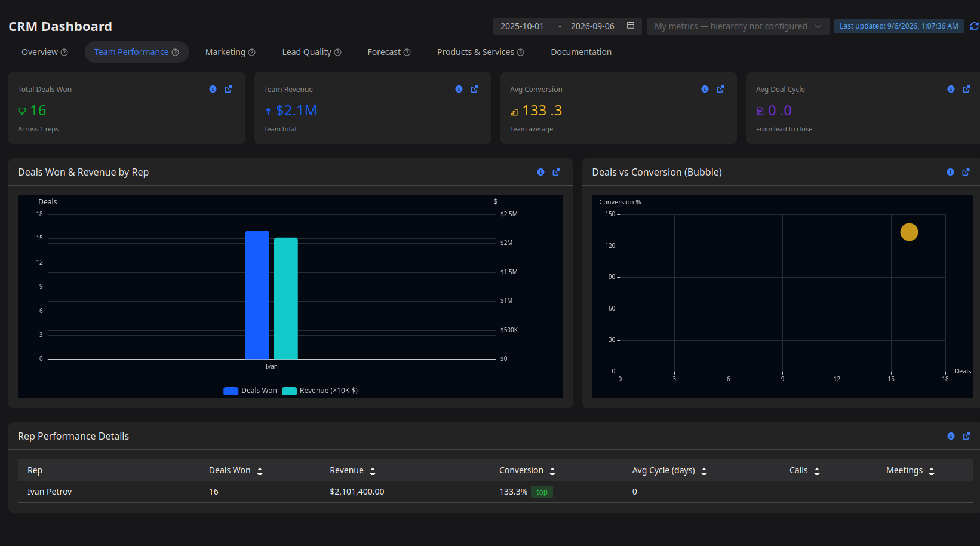Open Total Deals Won card in new window
Screen dimensions: 980x546
[228, 89]
